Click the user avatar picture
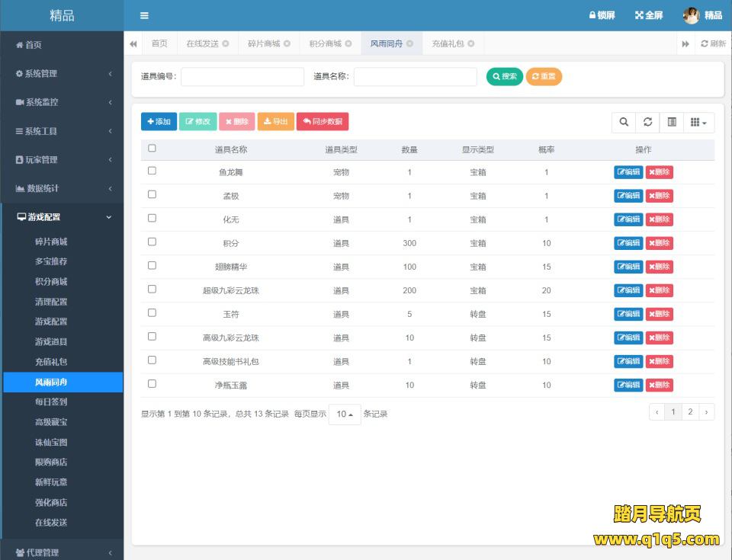The height and width of the screenshot is (560, 732). (x=692, y=15)
